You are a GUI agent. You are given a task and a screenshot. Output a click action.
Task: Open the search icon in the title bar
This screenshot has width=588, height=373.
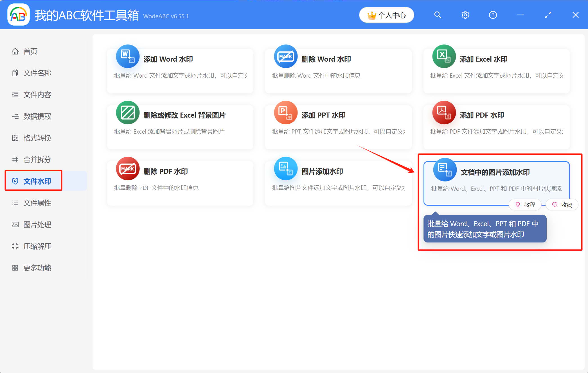pos(438,15)
